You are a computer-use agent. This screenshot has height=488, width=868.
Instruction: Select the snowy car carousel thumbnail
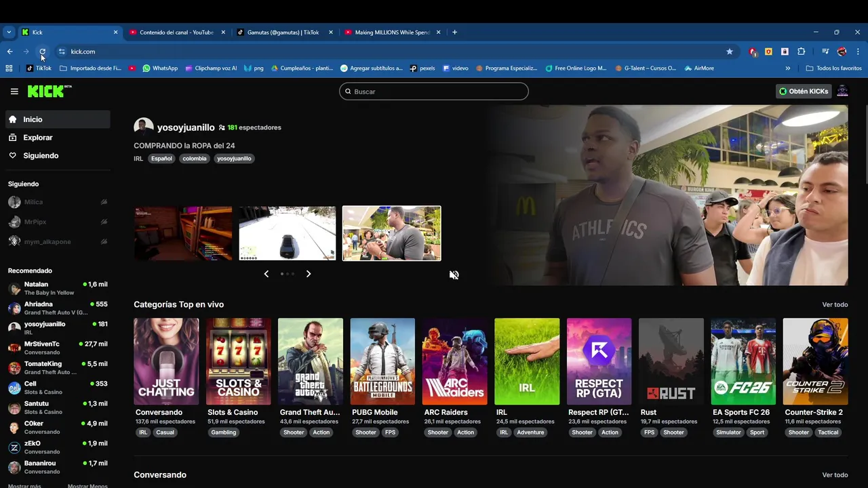(x=287, y=234)
